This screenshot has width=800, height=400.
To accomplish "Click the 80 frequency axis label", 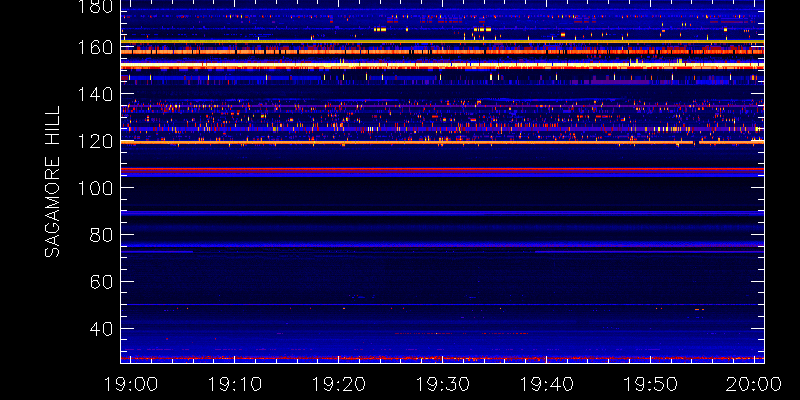I will pos(101,235).
